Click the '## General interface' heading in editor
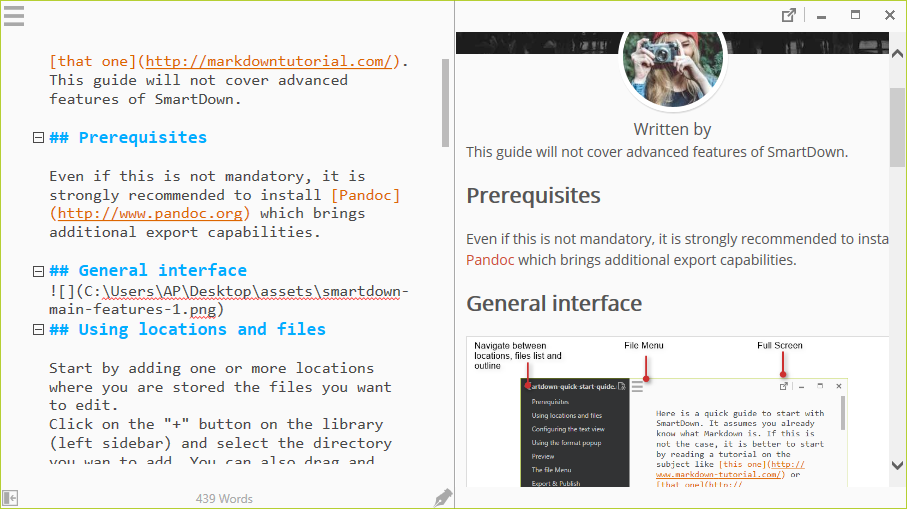This screenshot has width=907, height=509. (148, 271)
